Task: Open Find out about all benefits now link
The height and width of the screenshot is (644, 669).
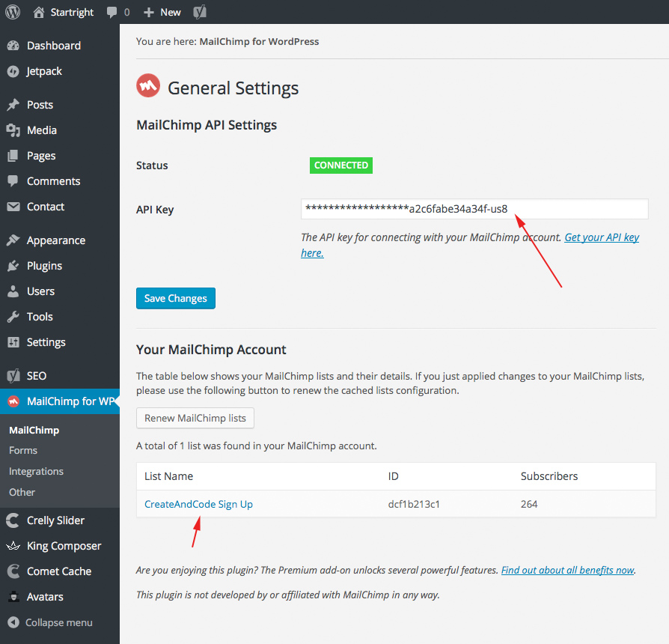Action: pos(567,570)
